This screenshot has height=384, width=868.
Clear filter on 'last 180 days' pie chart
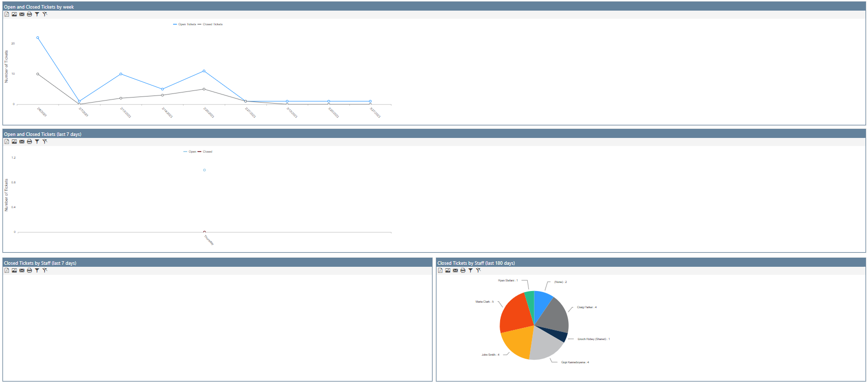478,270
